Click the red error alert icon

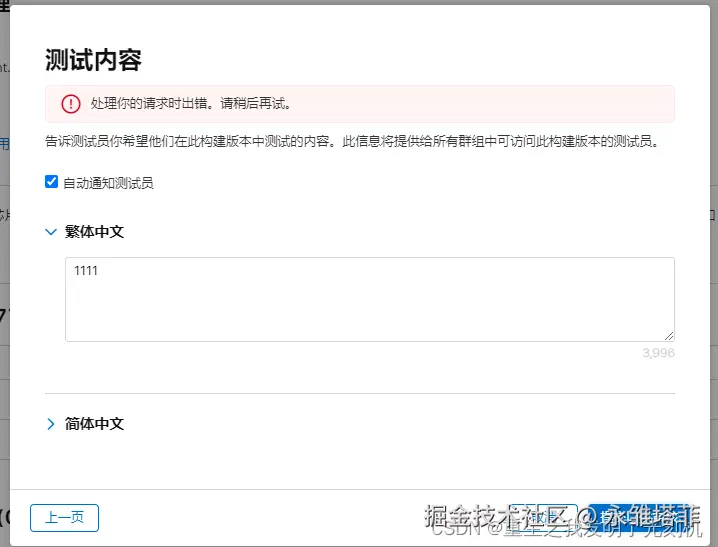pyautogui.click(x=70, y=104)
